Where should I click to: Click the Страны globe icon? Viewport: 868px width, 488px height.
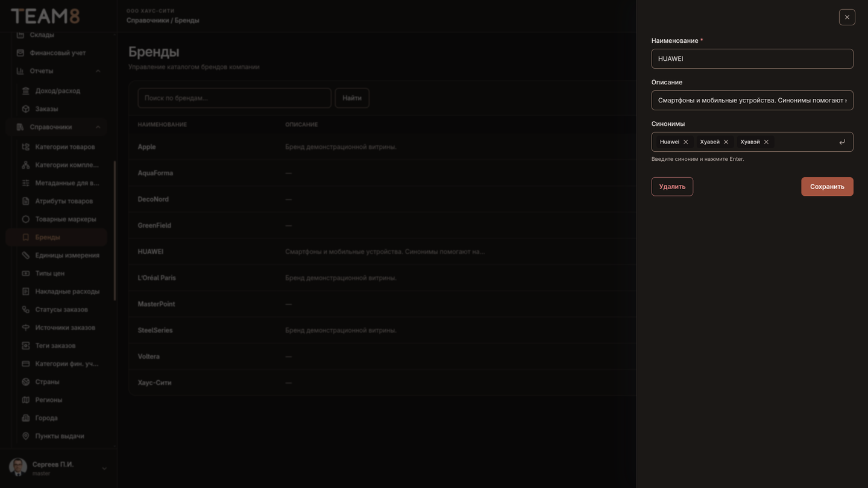(x=25, y=382)
